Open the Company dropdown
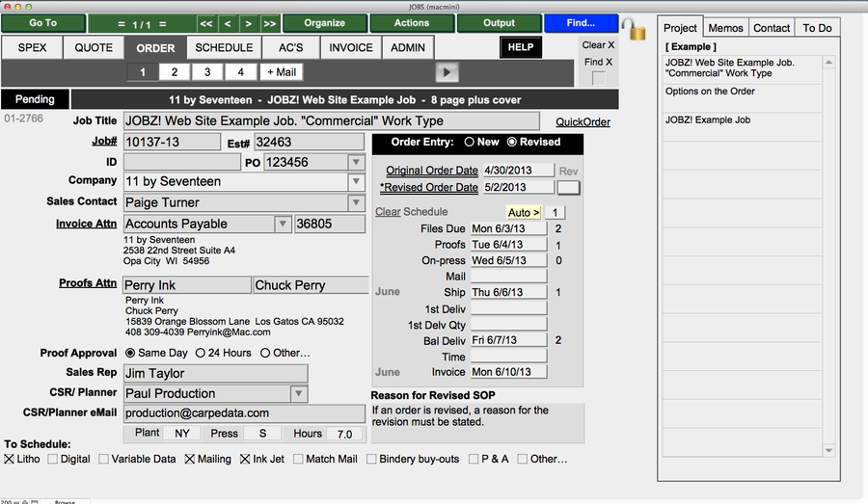 [356, 182]
